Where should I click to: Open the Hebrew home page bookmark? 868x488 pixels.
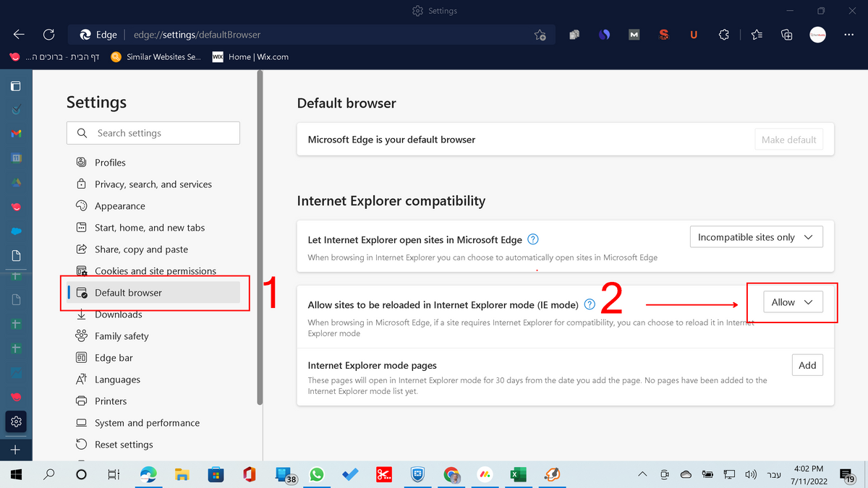coord(56,56)
